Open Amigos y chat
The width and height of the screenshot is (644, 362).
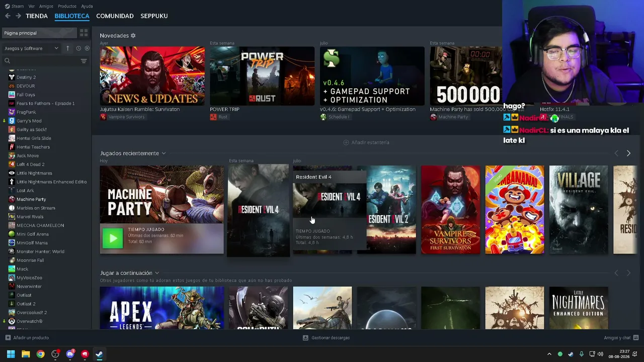coord(617,338)
